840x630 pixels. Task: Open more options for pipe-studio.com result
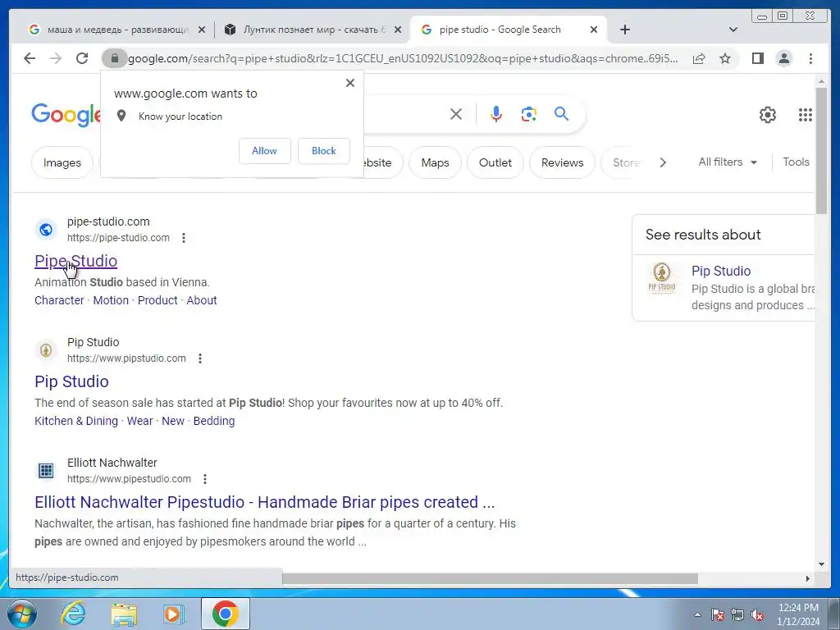pyautogui.click(x=184, y=238)
